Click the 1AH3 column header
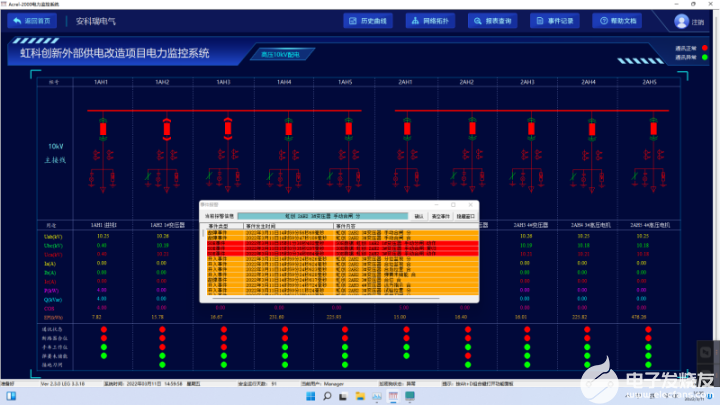 223,82
